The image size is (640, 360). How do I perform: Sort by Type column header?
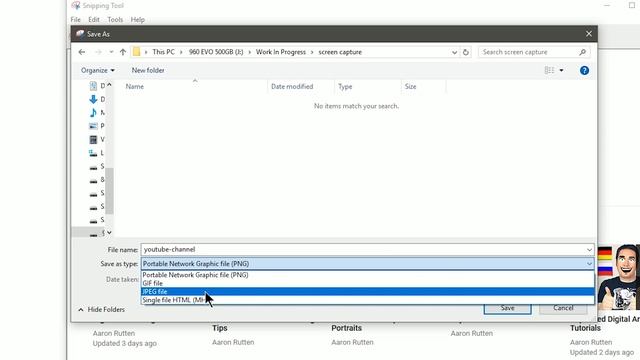345,87
